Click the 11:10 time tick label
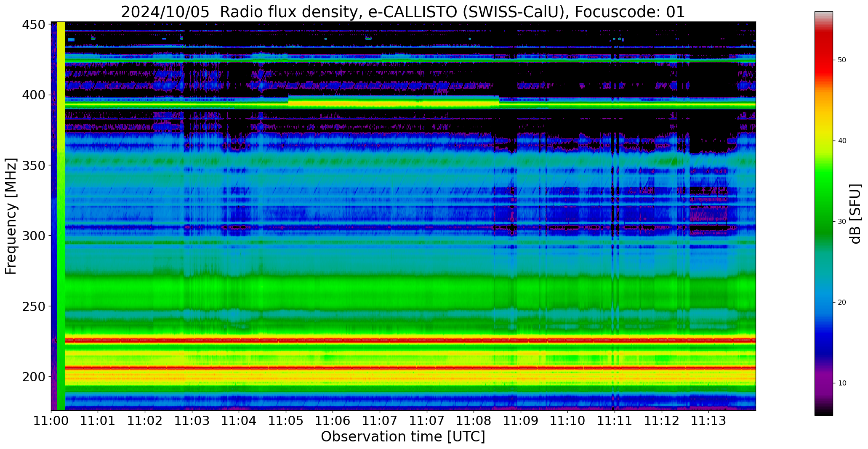This screenshot has height=449, width=868. coord(567,420)
